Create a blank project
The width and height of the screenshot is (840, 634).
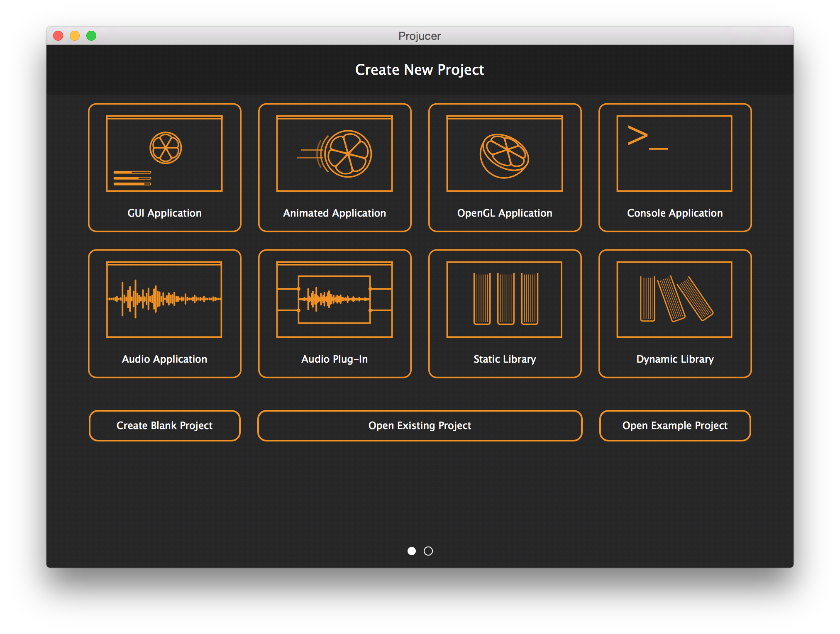coord(164,425)
